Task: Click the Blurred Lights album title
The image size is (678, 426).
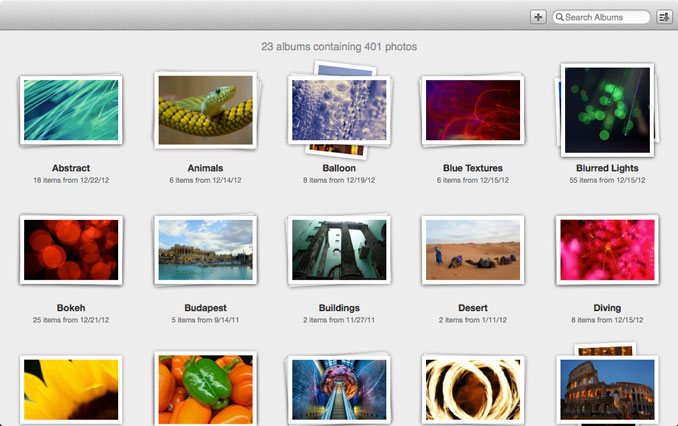Action: (x=607, y=168)
